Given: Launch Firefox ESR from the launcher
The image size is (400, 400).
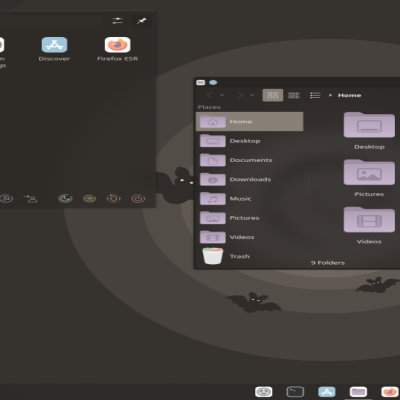Looking at the screenshot, I should [117, 49].
